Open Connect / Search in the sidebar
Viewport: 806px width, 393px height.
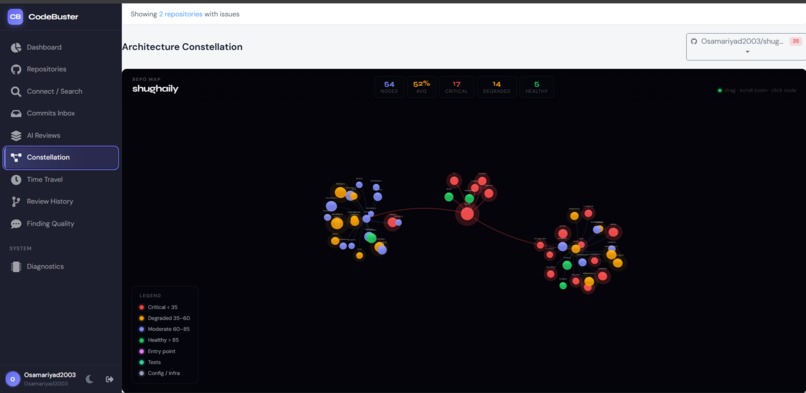61,91
